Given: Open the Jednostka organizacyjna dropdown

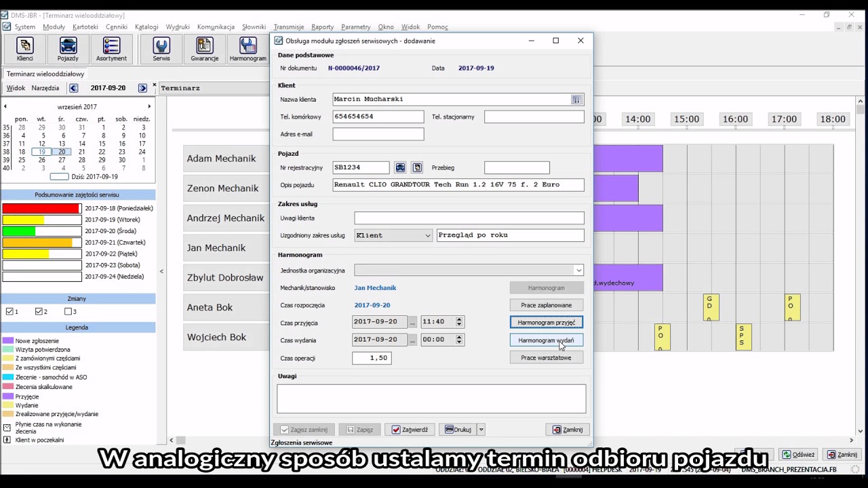Looking at the screenshot, I should [x=578, y=270].
